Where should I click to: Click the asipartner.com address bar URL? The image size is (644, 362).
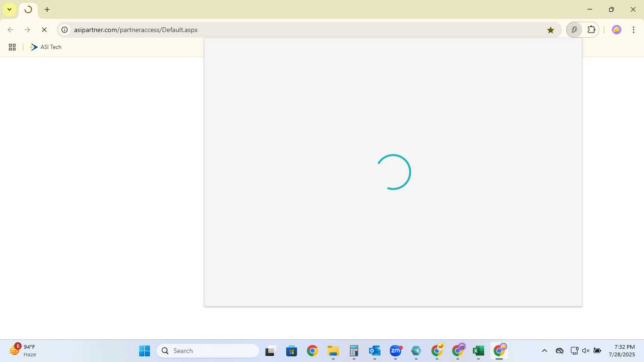(136, 30)
